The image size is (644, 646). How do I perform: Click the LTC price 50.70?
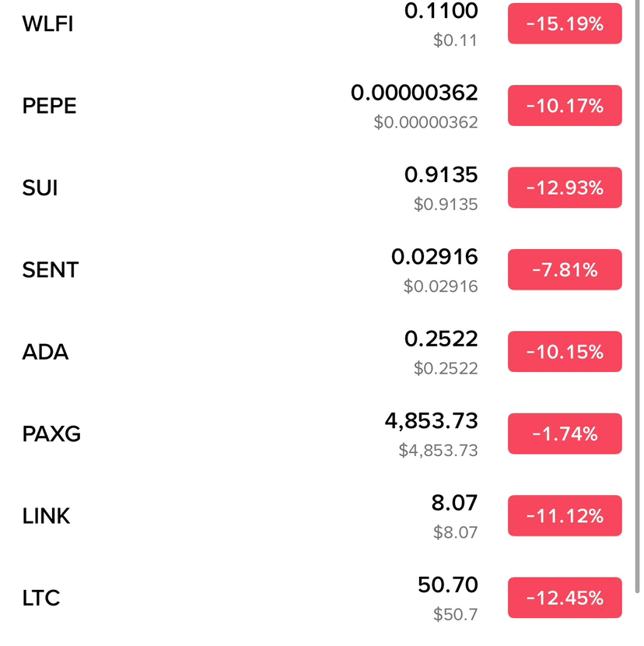447,585
